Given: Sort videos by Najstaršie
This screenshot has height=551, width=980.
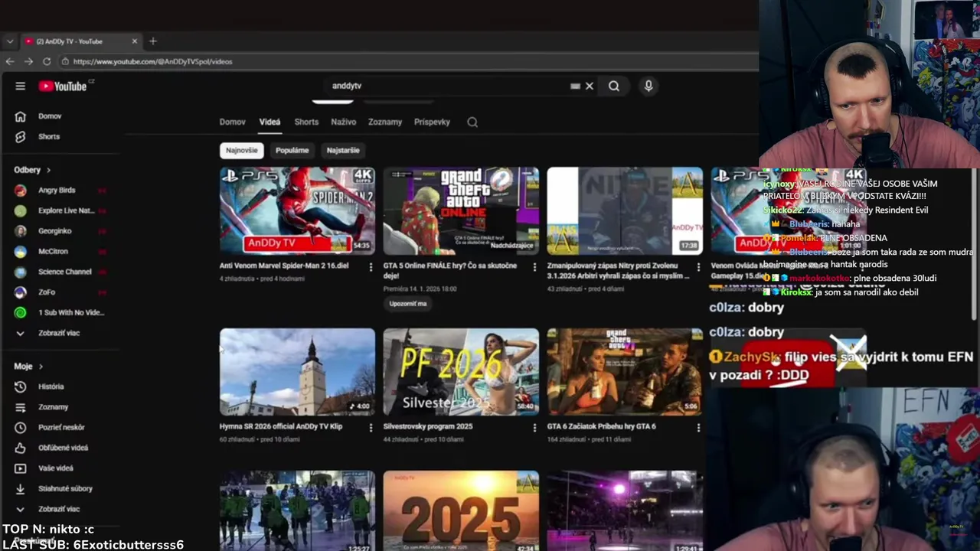Looking at the screenshot, I should click(343, 151).
